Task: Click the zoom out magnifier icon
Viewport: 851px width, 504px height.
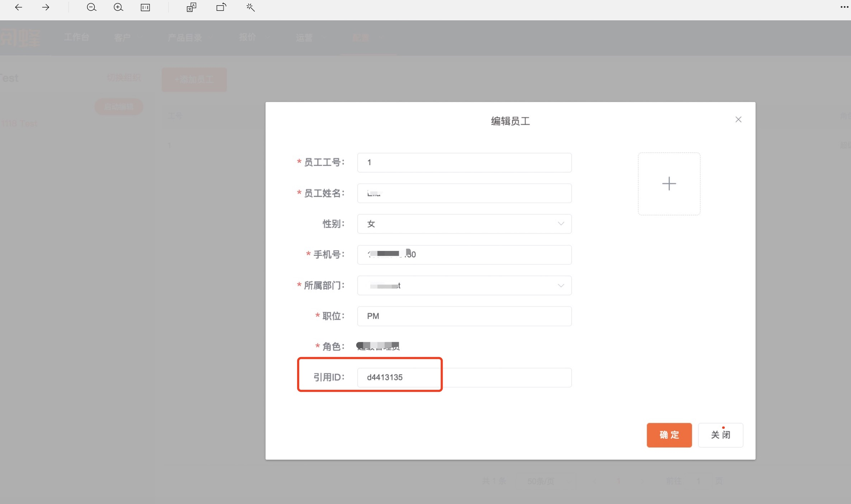Action: pos(91,7)
